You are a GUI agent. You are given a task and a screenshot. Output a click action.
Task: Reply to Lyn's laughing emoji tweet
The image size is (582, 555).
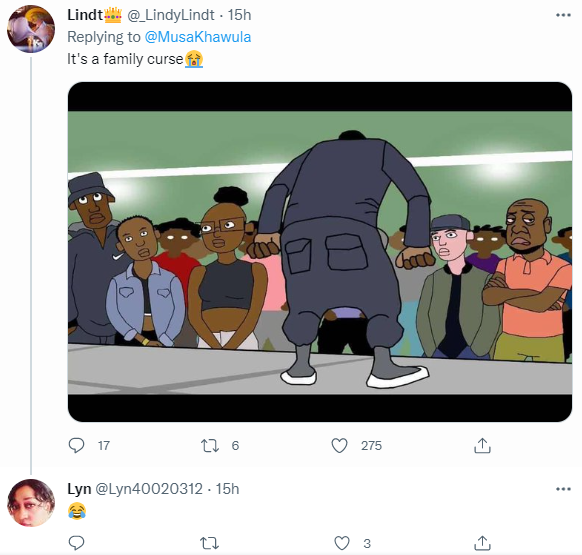click(x=76, y=543)
